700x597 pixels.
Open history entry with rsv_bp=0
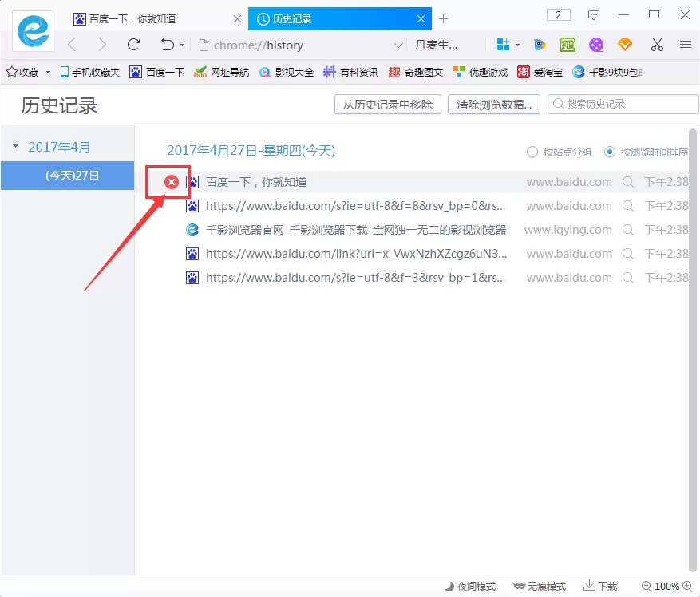click(x=355, y=206)
